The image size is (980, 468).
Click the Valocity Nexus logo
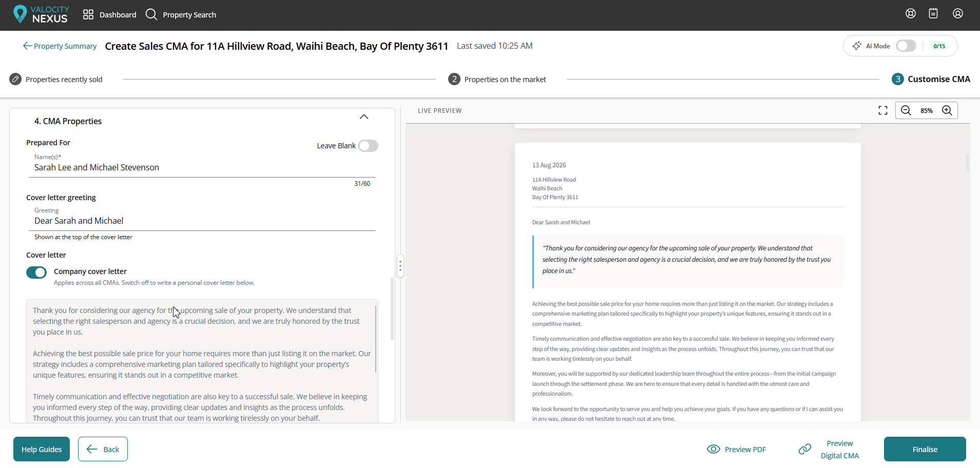click(41, 14)
